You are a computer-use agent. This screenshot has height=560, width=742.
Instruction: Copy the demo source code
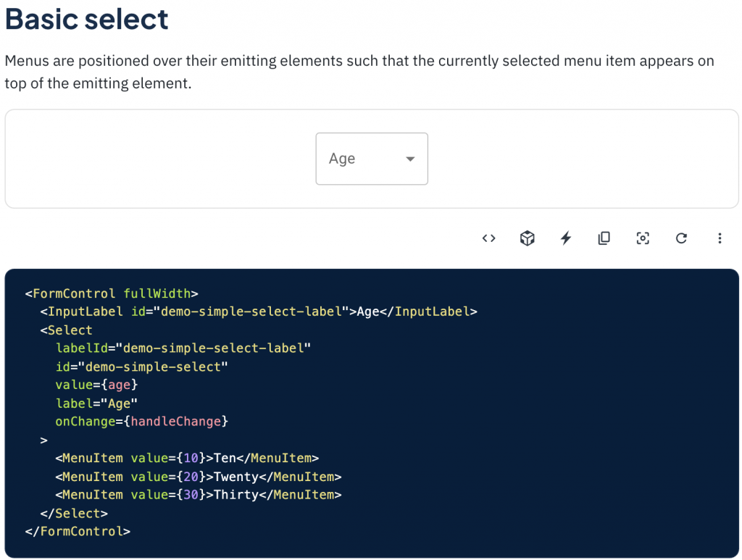pyautogui.click(x=604, y=238)
